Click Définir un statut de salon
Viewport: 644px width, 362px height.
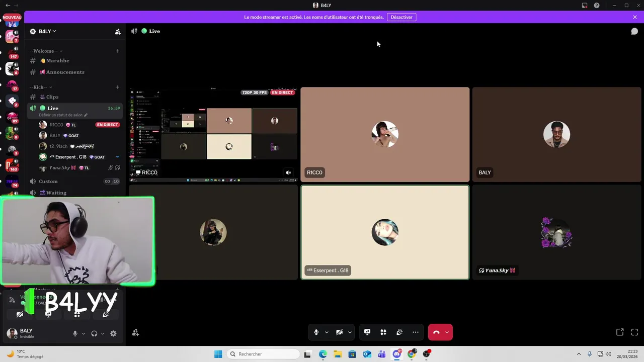(63, 115)
